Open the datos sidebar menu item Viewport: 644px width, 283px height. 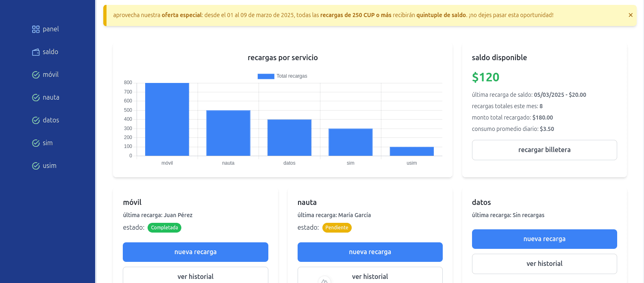pos(51,120)
